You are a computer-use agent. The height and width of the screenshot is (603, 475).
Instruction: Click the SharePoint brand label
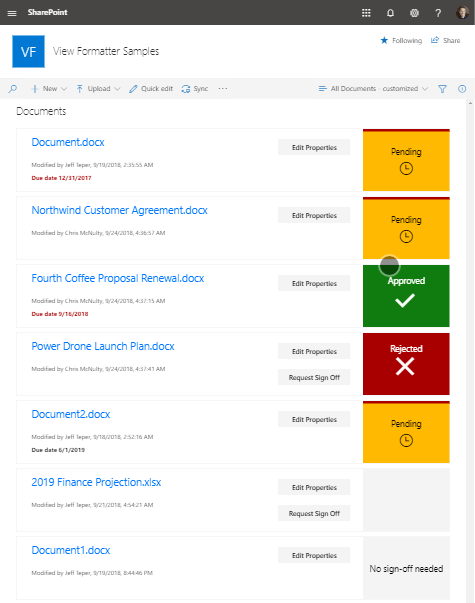point(47,12)
